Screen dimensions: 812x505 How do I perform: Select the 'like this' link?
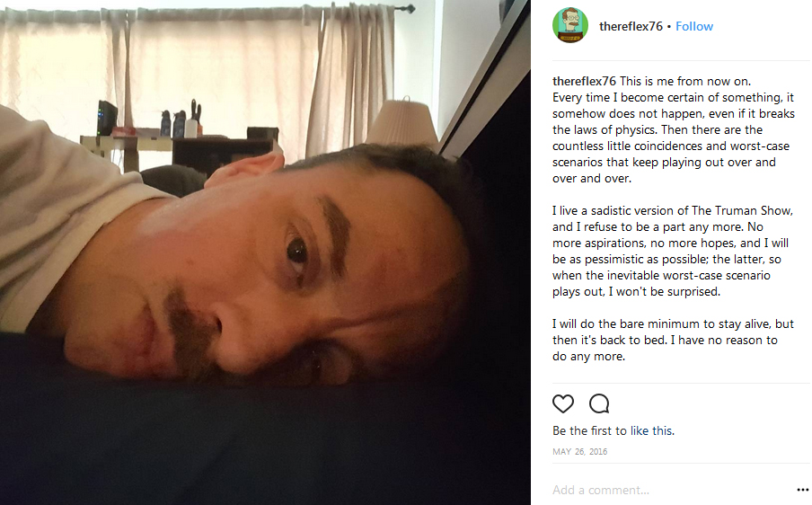pyautogui.click(x=651, y=431)
